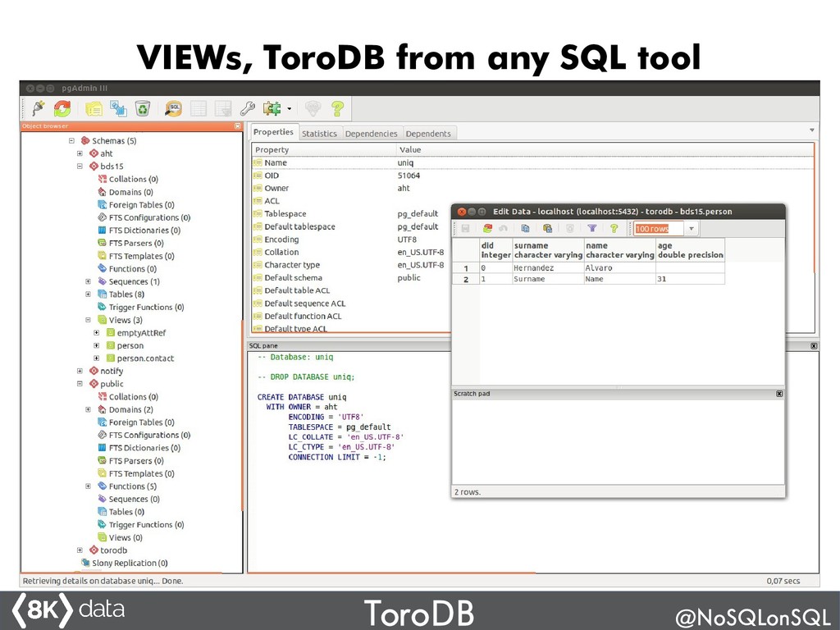Click the Delete row icon in the Edit Data toolbar
The height and width of the screenshot is (630, 840).
[570, 229]
